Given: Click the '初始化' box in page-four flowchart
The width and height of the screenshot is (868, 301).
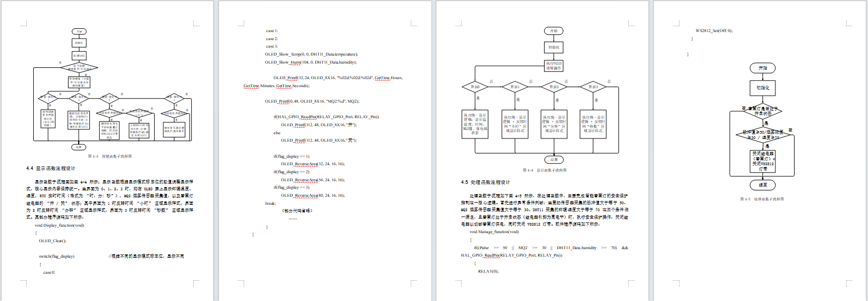Looking at the screenshot, I should [x=763, y=88].
